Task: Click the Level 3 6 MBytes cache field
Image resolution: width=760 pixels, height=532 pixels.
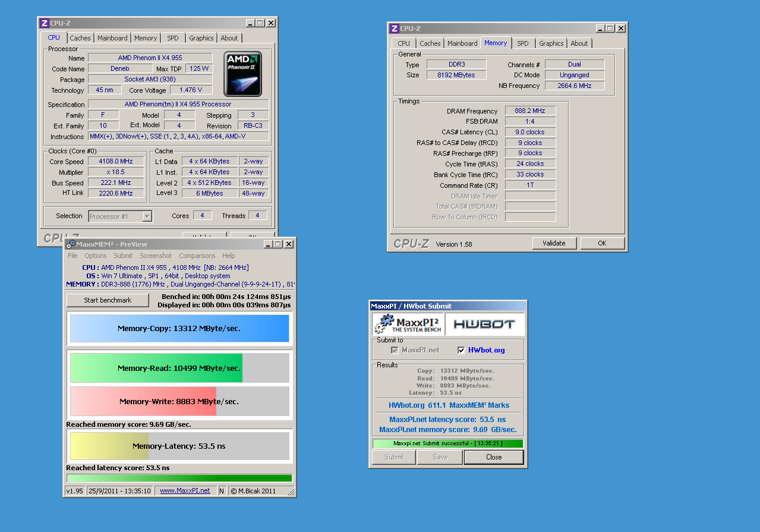Action: coord(209,193)
